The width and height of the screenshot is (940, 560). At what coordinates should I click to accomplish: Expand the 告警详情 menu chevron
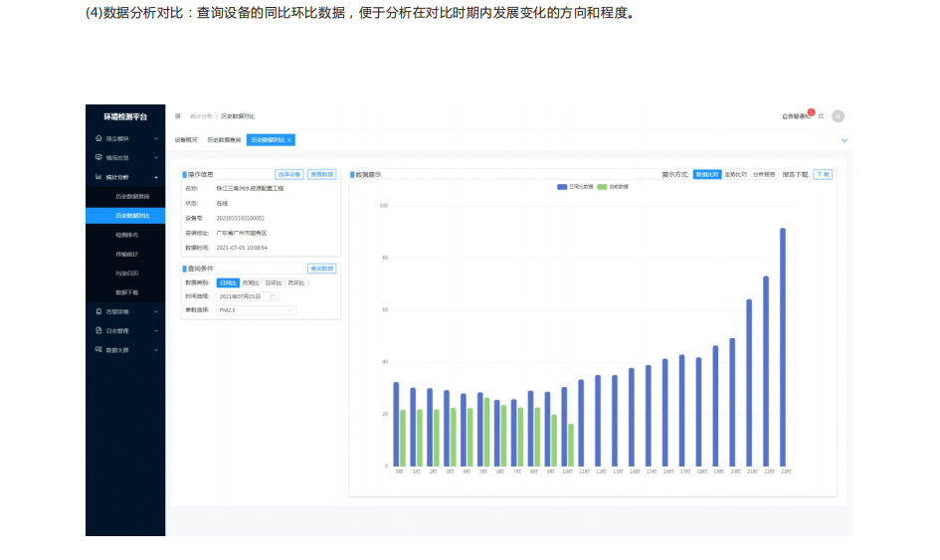click(156, 311)
